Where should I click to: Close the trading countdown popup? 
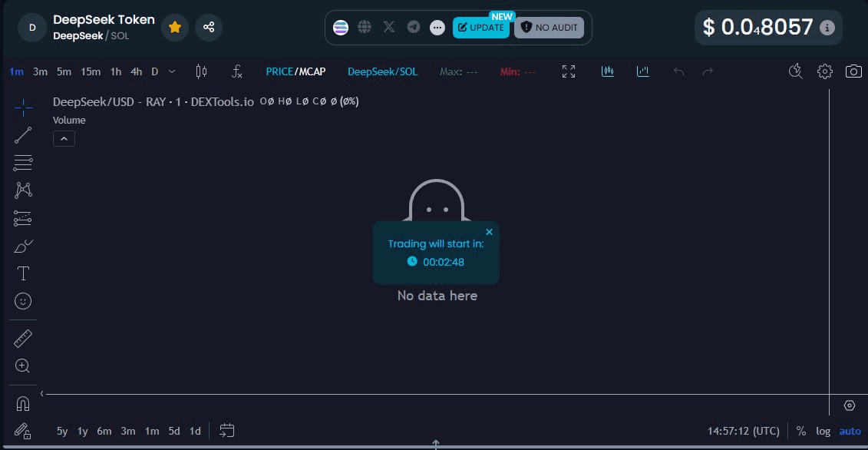tap(489, 232)
